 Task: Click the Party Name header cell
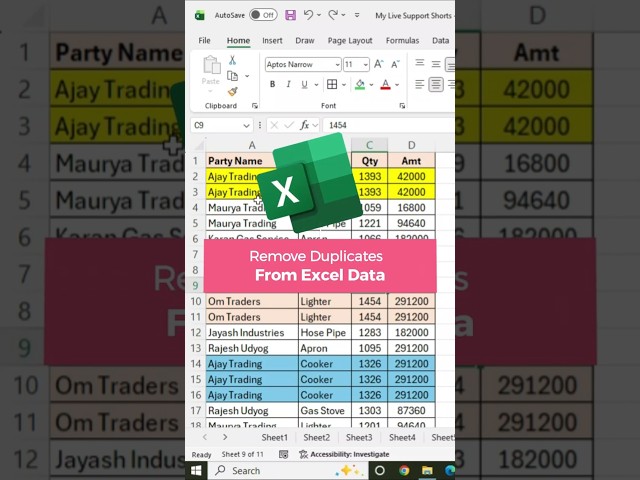[x=252, y=161]
